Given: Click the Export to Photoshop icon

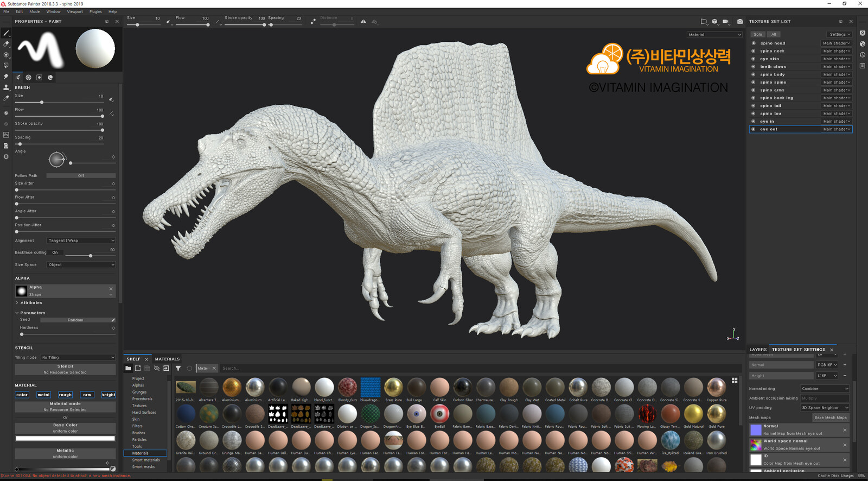Looking at the screenshot, I should [x=6, y=135].
